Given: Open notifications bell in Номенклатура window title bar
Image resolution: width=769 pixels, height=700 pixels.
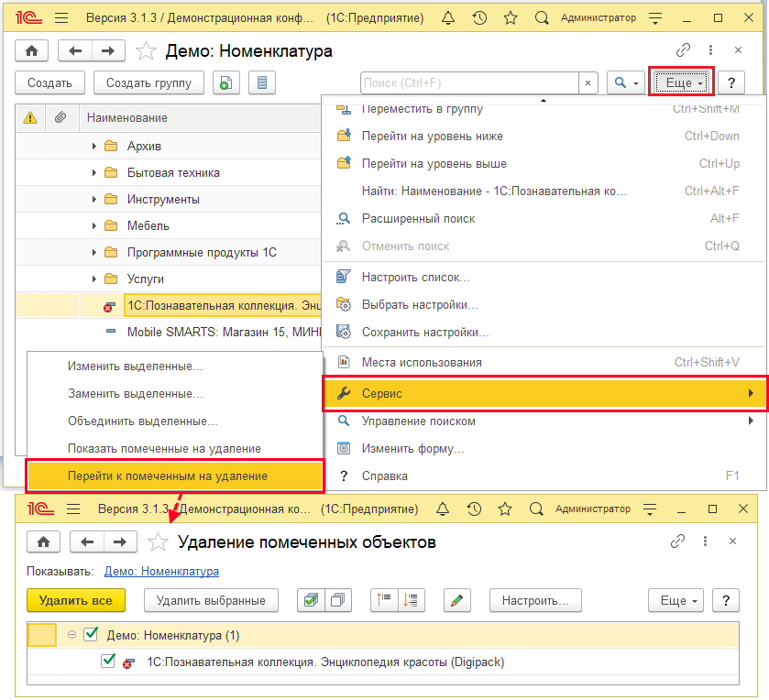Looking at the screenshot, I should (448, 18).
